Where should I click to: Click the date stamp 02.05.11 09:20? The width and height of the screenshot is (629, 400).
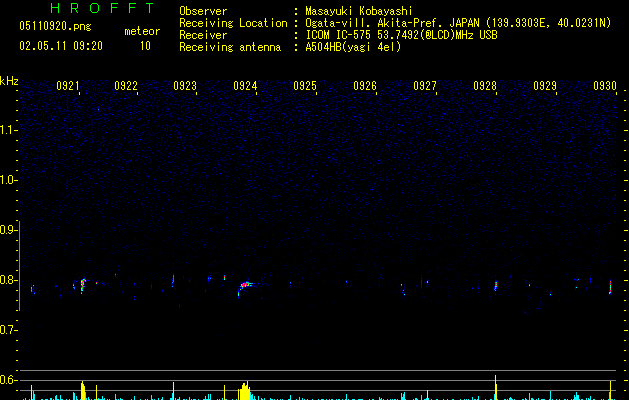coord(61,46)
